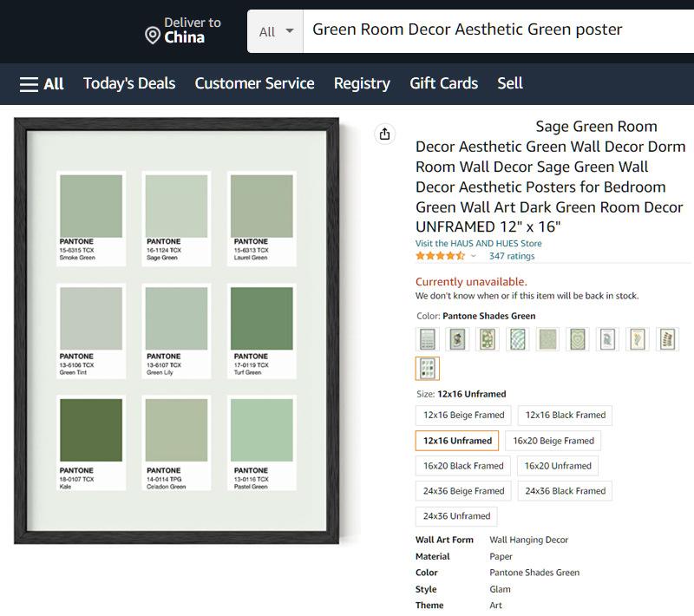The height and width of the screenshot is (616, 694).
Task: Click the location pin icon beside Deliver to
Action: click(x=153, y=35)
